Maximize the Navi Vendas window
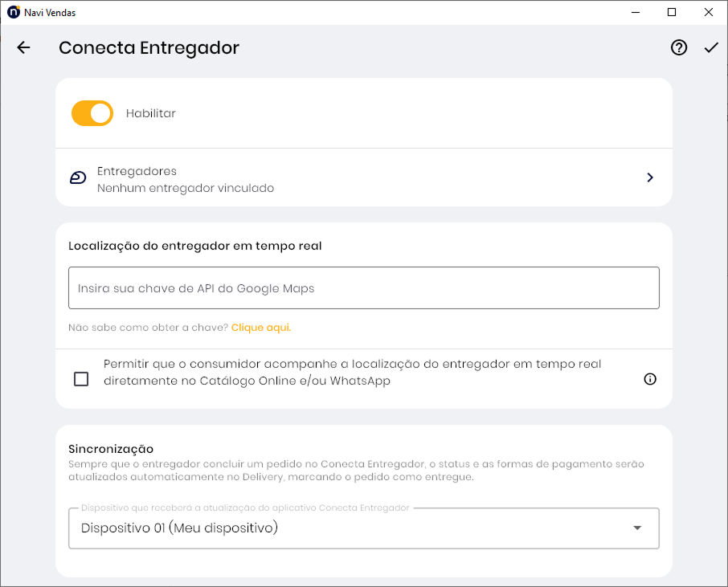Image resolution: width=728 pixels, height=587 pixels. point(672,12)
